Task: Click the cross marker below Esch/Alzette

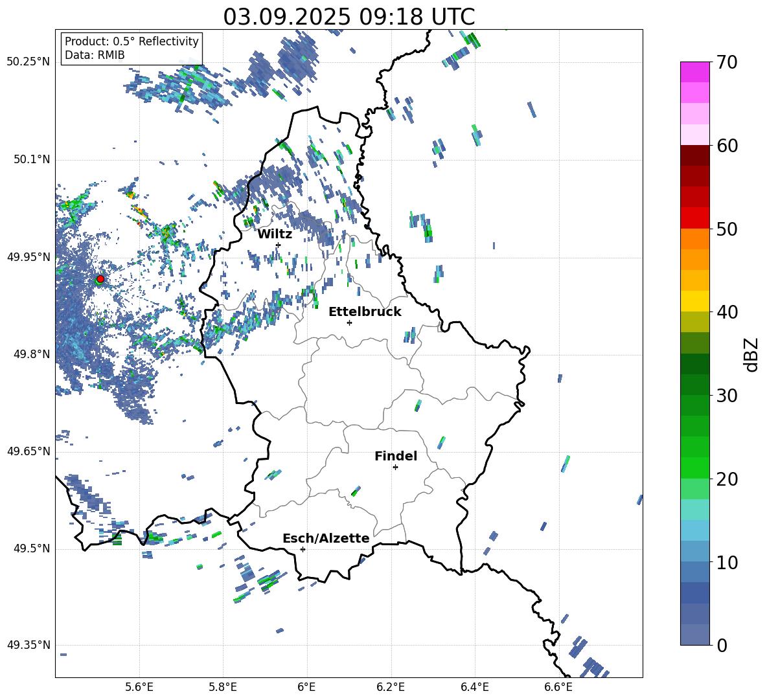Action: (303, 549)
